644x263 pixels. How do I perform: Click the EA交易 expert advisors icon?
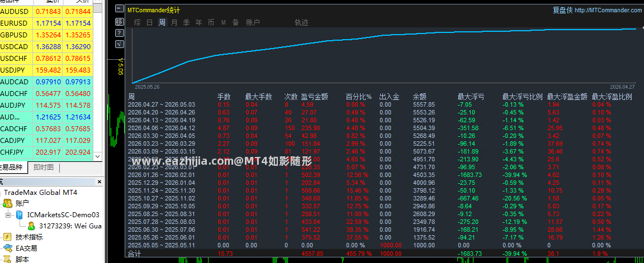7,248
